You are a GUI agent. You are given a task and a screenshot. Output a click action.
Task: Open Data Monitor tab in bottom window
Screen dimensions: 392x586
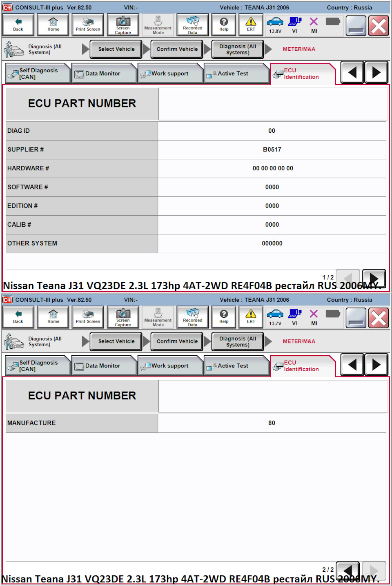(104, 366)
